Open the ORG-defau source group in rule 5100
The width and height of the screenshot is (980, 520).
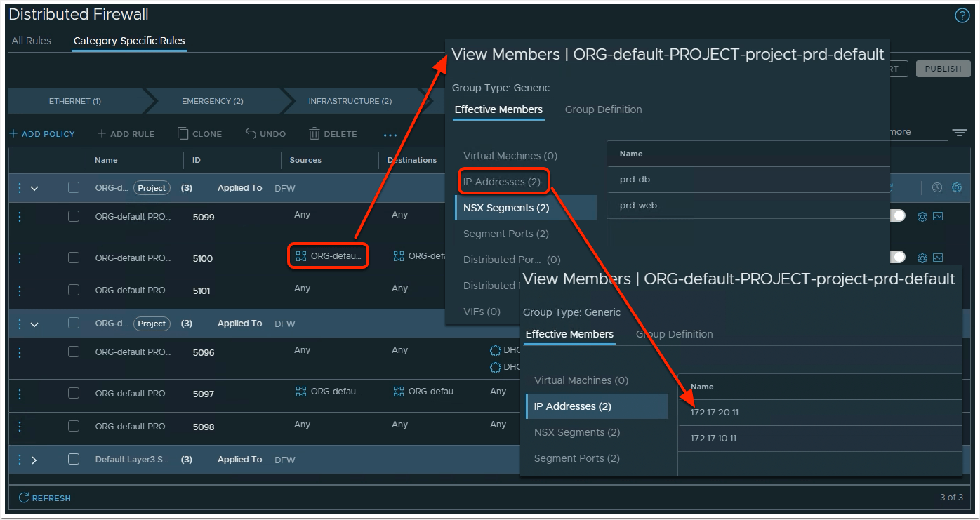[x=329, y=256]
